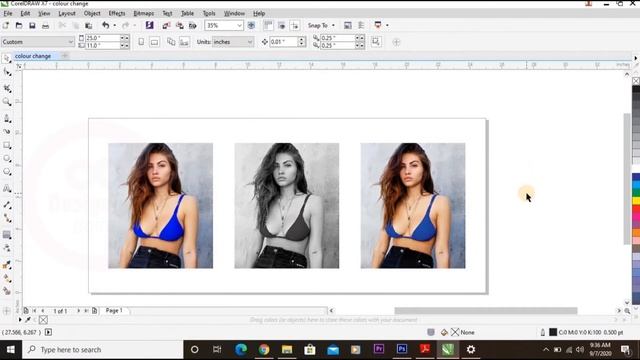The image size is (640, 360).
Task: Open the Units inches dropdown
Action: (x=250, y=42)
